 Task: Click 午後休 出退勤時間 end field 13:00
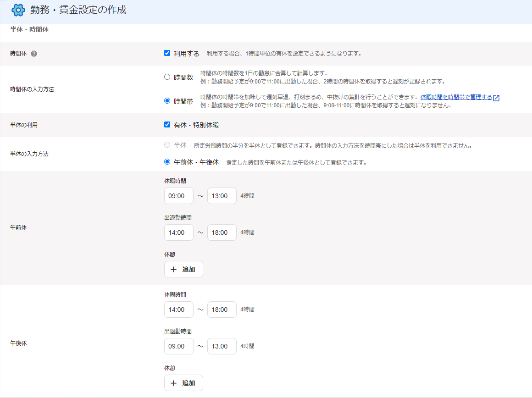(222, 346)
